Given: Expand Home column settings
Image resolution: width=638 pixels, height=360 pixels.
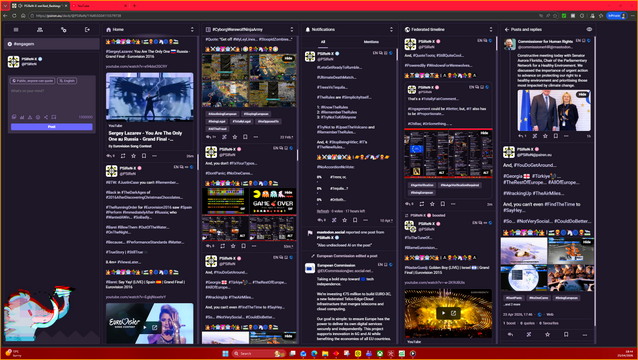Looking at the screenshot, I should [x=192, y=30].
